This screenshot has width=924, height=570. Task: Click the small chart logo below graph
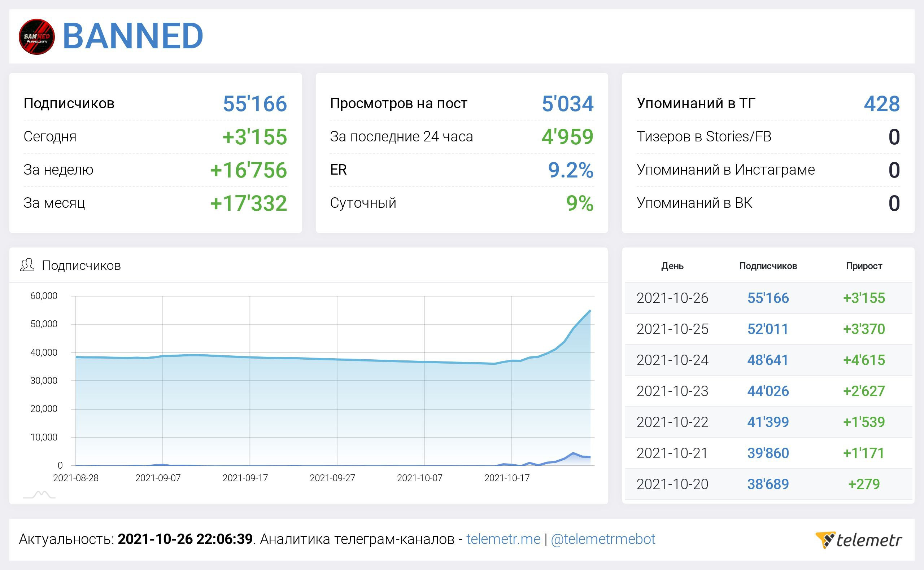pos(39,495)
